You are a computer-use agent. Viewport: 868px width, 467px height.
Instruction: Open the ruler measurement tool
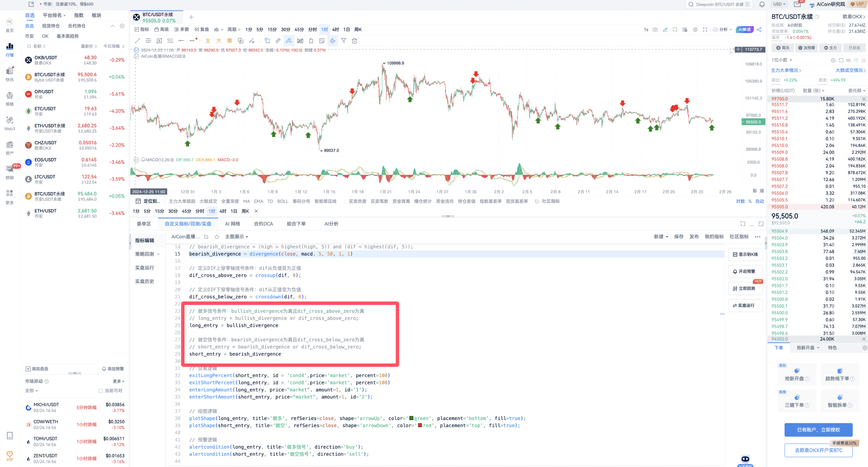278,41
